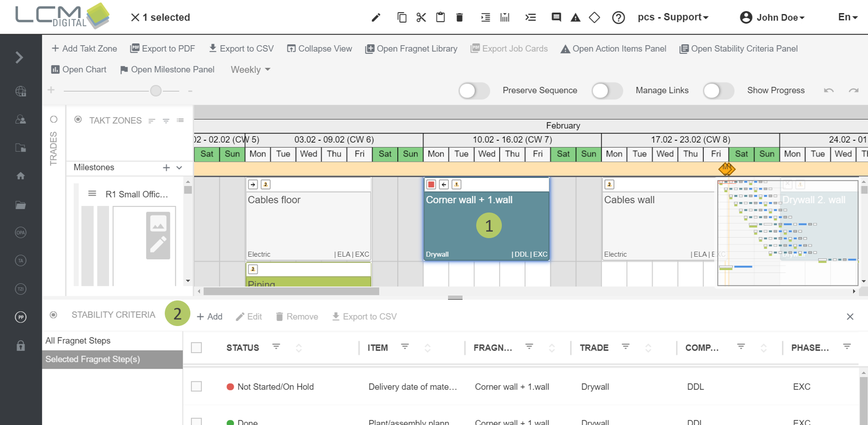Click the pencil edit icon in top toolbar
The height and width of the screenshot is (425, 868).
(376, 18)
